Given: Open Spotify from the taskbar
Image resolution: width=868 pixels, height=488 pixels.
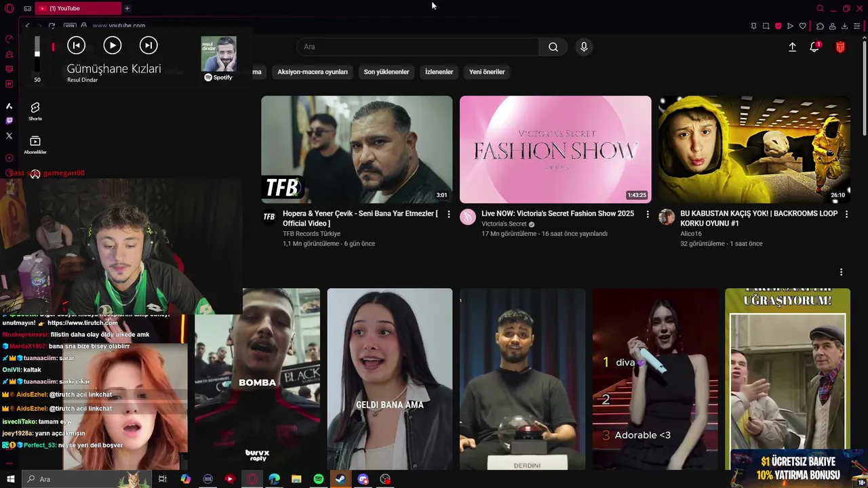Looking at the screenshot, I should tap(319, 479).
